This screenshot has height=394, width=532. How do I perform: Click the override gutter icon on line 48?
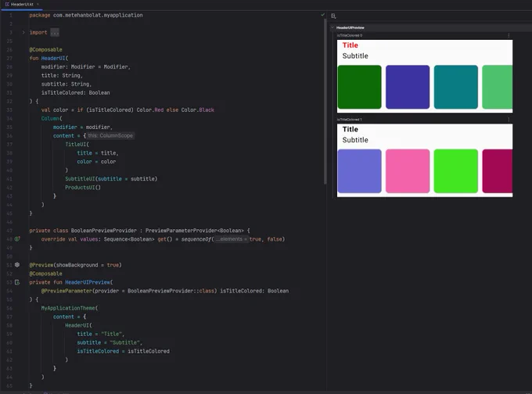(x=17, y=239)
